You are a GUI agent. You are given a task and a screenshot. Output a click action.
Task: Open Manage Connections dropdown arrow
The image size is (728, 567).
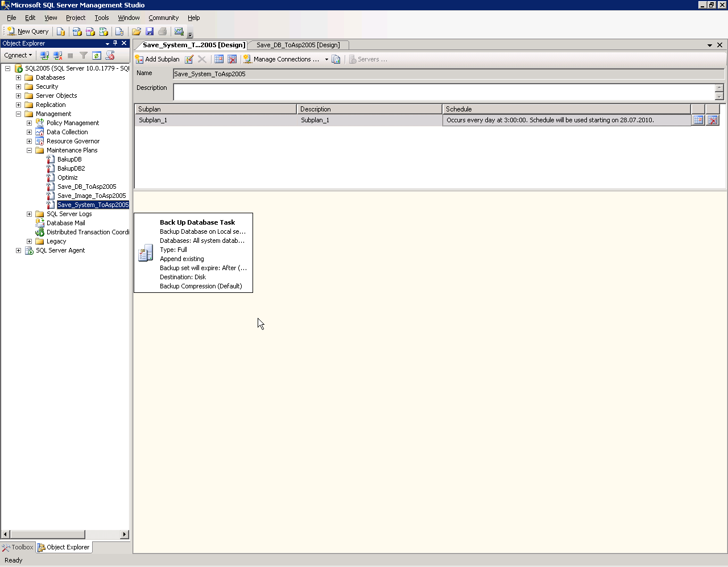tap(326, 59)
